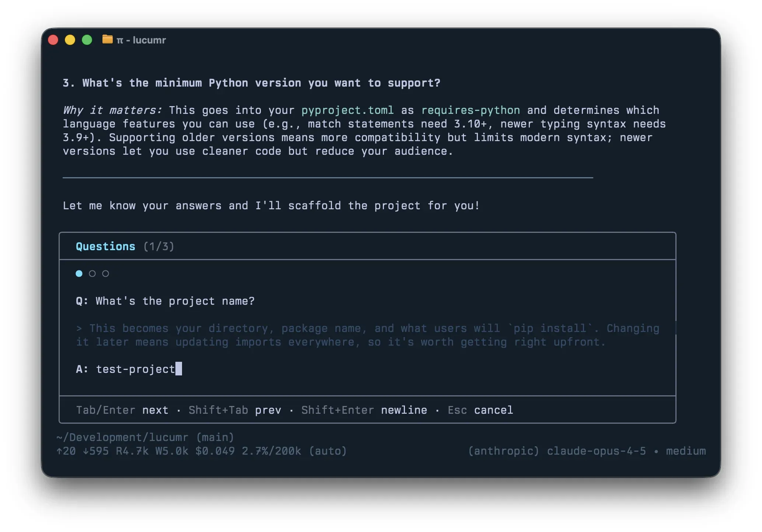Click the green maximize window button
Screen dimensions: 762x532
87,40
